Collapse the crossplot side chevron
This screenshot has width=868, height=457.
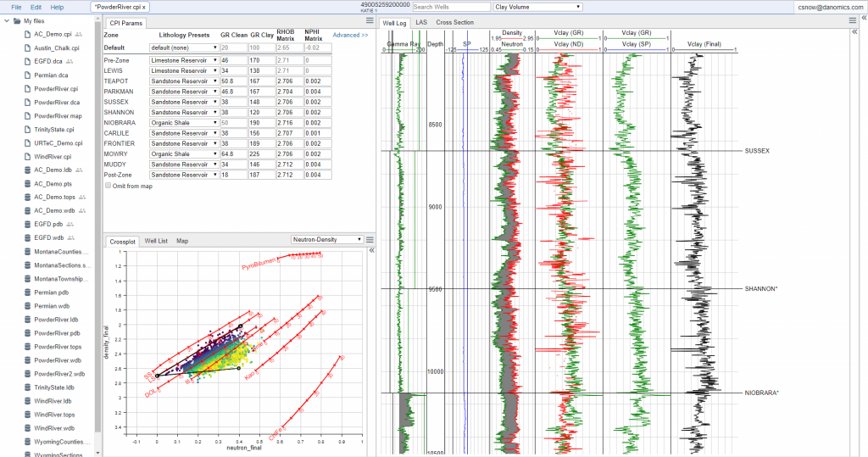[x=372, y=251]
